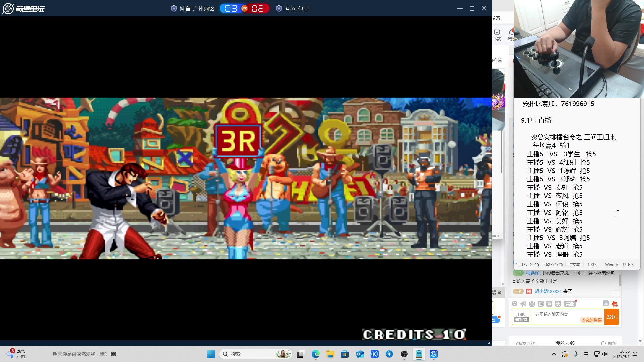Click the page scrollbar down arrow at right edge
This screenshot has height=362, width=644.
pos(640,341)
